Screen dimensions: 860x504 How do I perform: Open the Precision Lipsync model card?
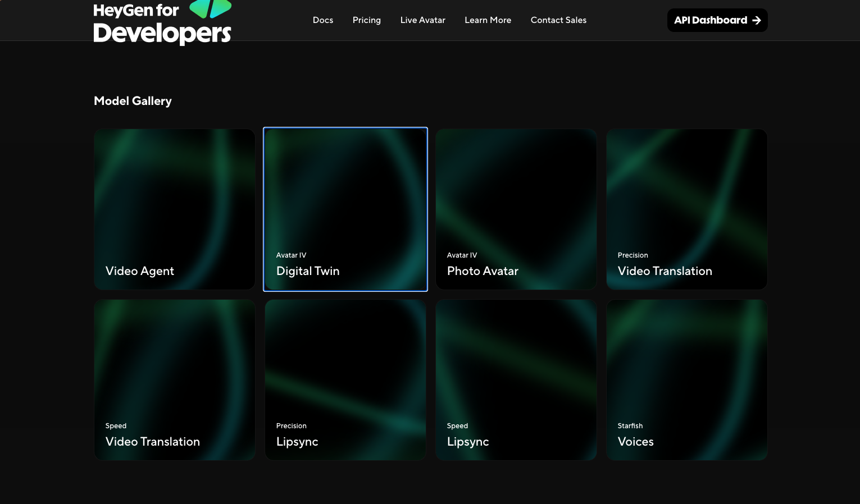click(x=345, y=379)
